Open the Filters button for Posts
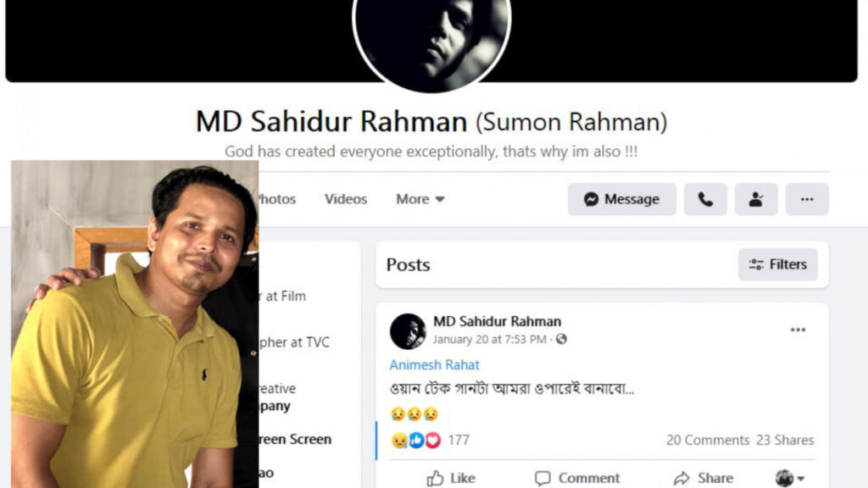This screenshot has width=868, height=488. 778,264
